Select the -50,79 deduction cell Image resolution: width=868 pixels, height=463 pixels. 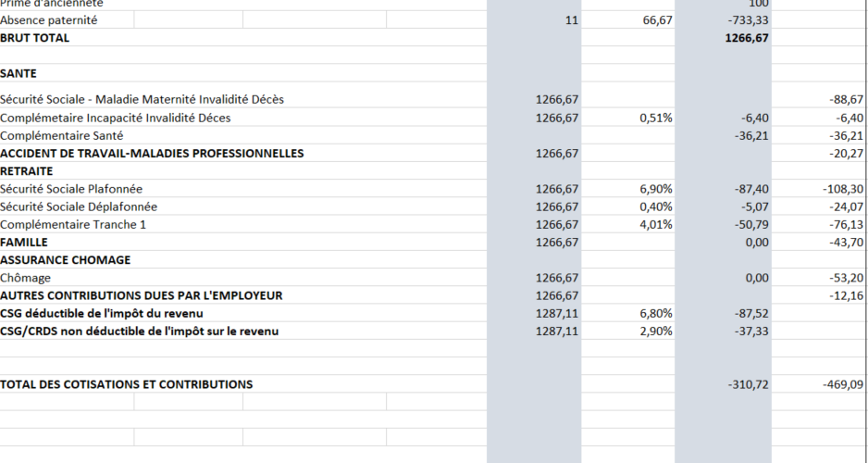[x=751, y=224]
